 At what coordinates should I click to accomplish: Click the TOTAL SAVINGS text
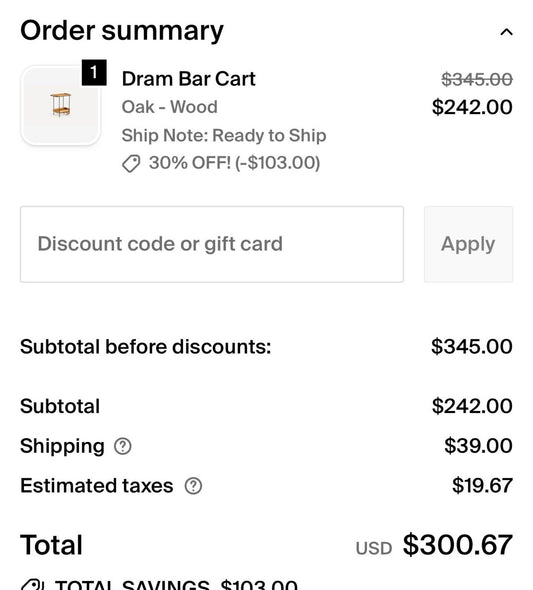[x=132, y=585]
